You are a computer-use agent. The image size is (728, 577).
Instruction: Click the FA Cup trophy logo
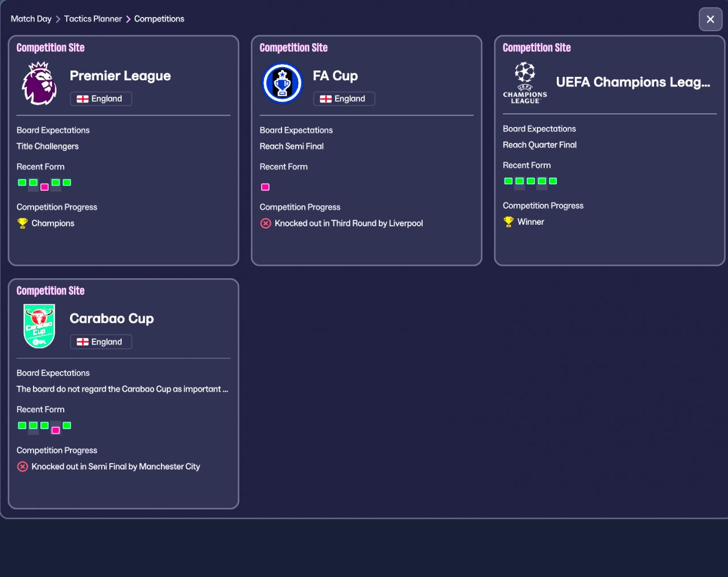click(282, 83)
